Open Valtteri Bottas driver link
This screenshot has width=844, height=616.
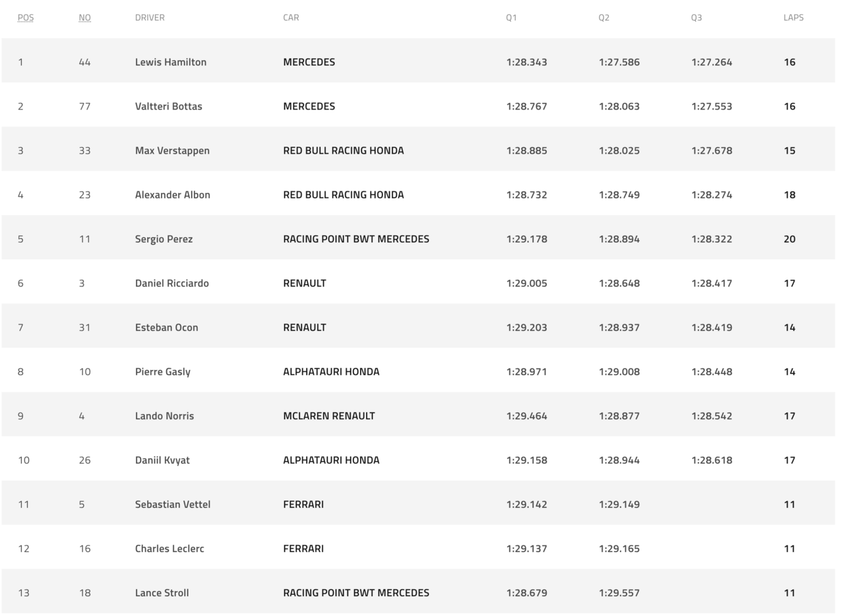click(x=169, y=106)
